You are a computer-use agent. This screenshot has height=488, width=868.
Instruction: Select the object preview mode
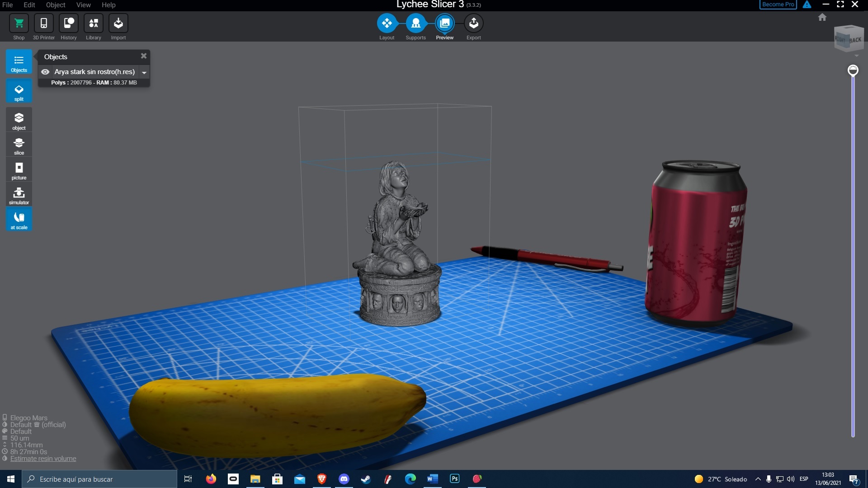[x=19, y=120]
